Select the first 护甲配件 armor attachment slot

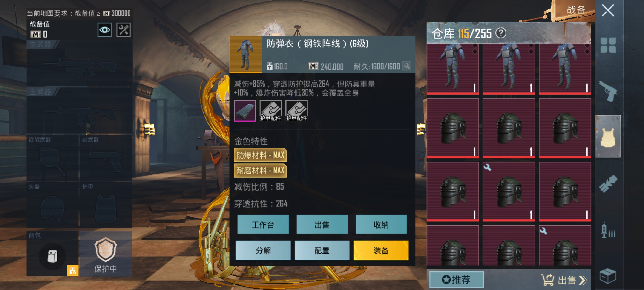click(270, 111)
